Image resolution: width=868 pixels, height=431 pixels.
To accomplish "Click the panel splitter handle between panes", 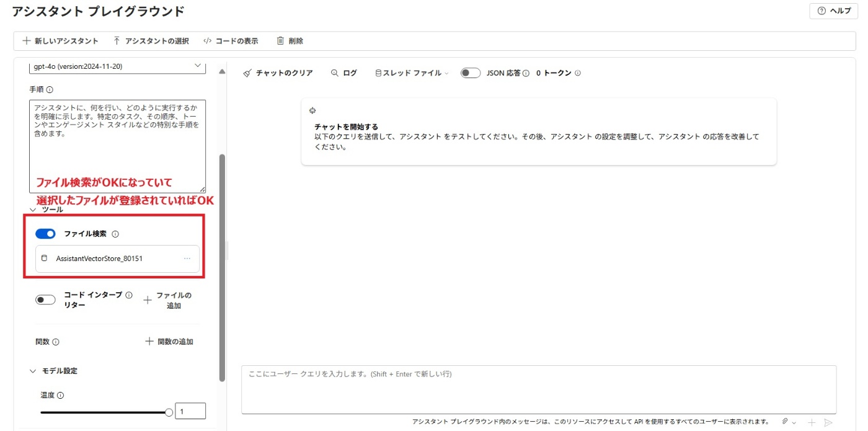I will click(227, 251).
